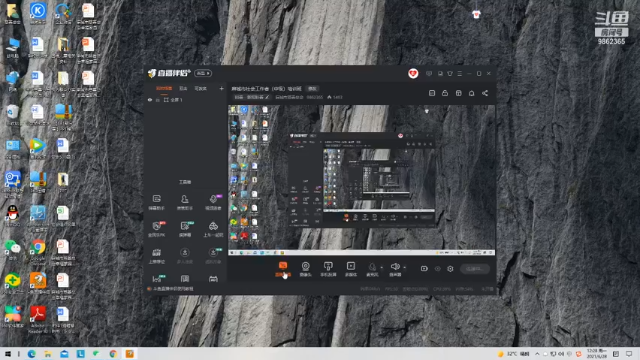
Task: Open QQ penguin desktop icon
Action: [x=13, y=216]
